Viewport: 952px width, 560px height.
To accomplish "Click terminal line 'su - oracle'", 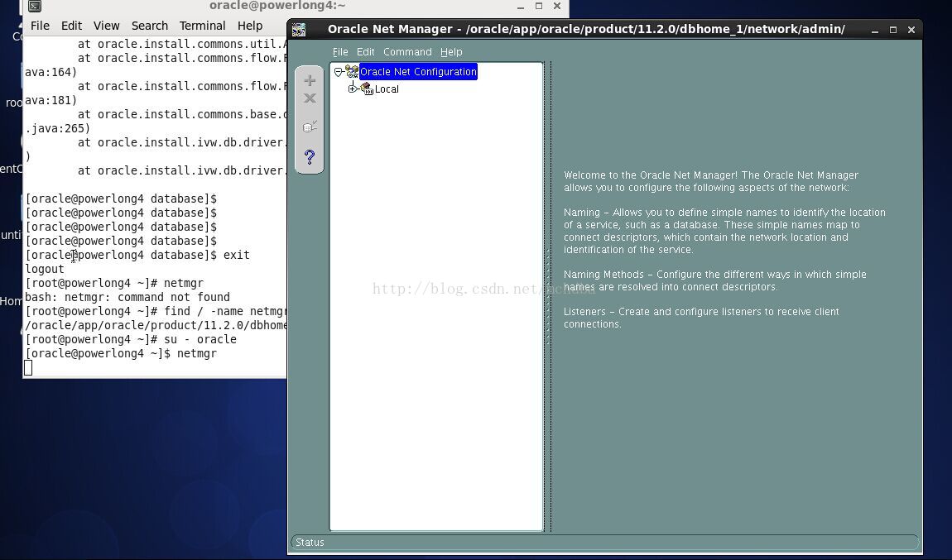I will click(131, 339).
